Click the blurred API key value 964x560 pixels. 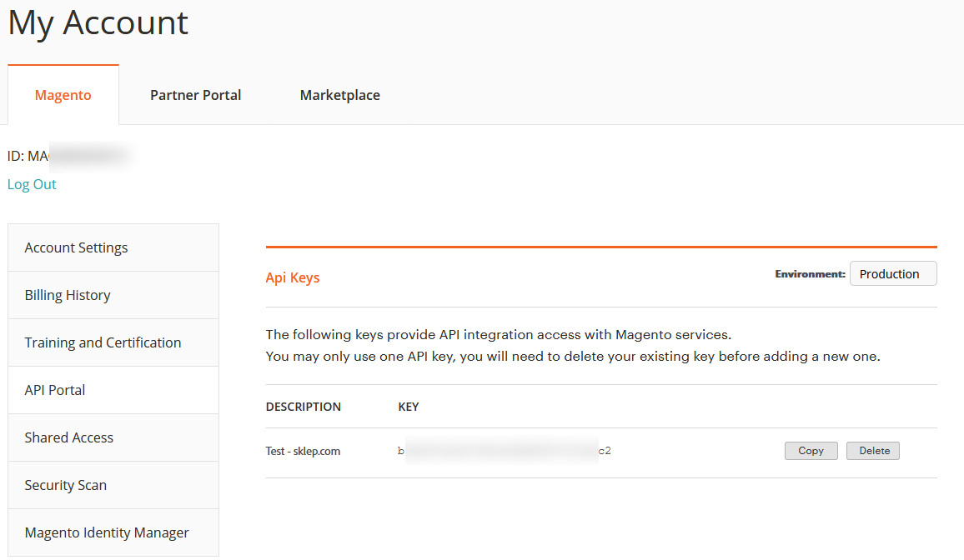tap(505, 451)
